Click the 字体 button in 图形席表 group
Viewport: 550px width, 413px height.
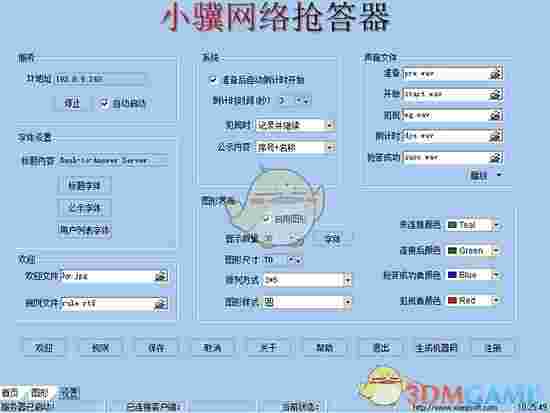[x=332, y=239]
